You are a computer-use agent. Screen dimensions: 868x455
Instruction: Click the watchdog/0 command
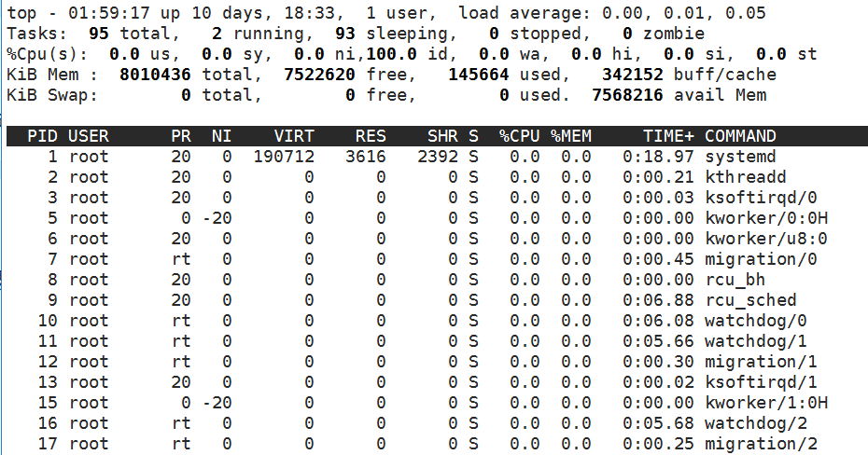point(756,320)
